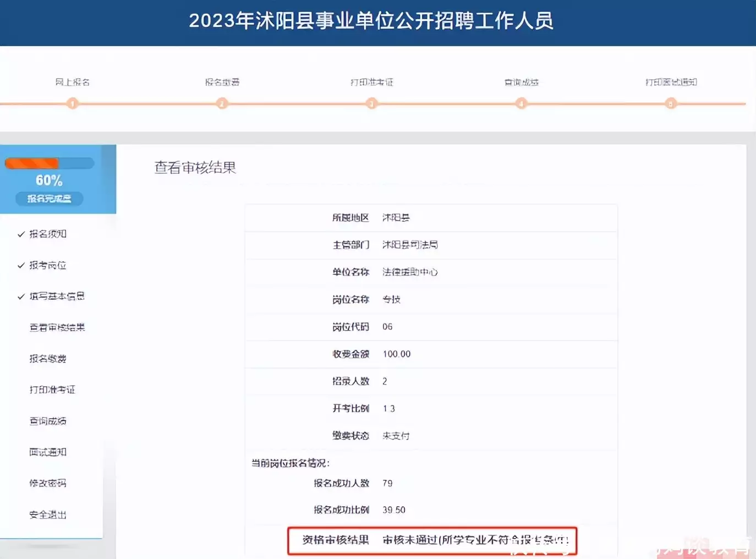Viewport: 756px width, 559px height.
Task: Click the 当前岗位报名情况 section label
Action: tap(291, 463)
